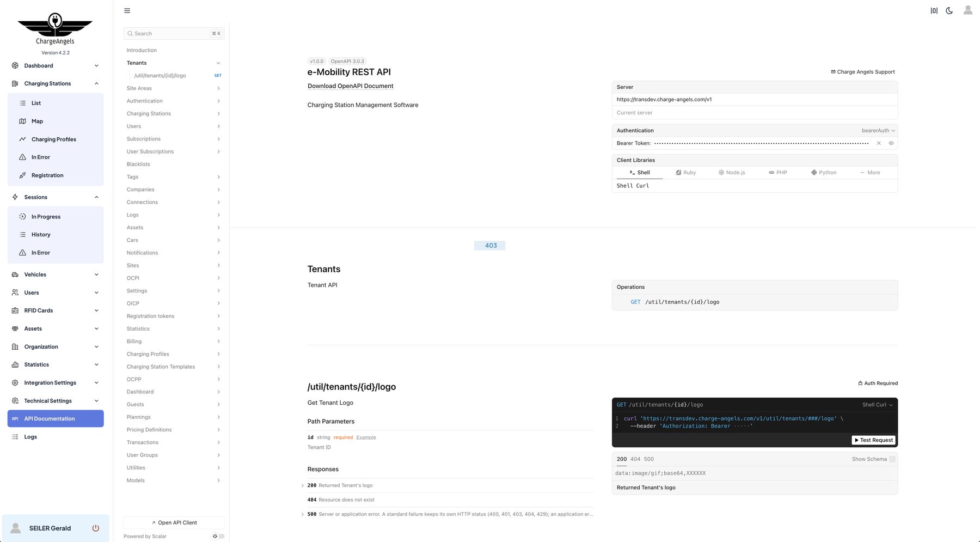Open Registration under Charging Stations

tap(47, 175)
